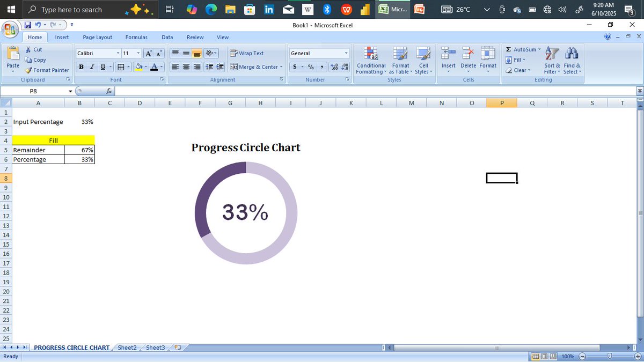This screenshot has width=644, height=362.
Task: Toggle Underline formatting
Action: point(103,67)
